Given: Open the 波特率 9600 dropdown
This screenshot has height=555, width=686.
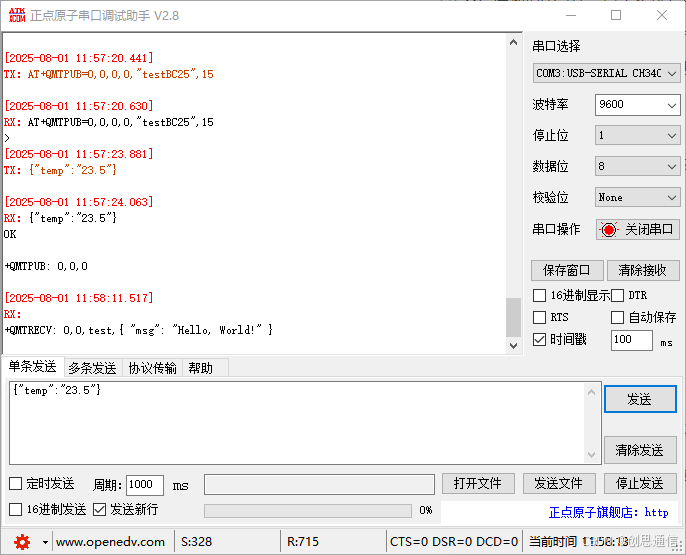Looking at the screenshot, I should tap(637, 105).
